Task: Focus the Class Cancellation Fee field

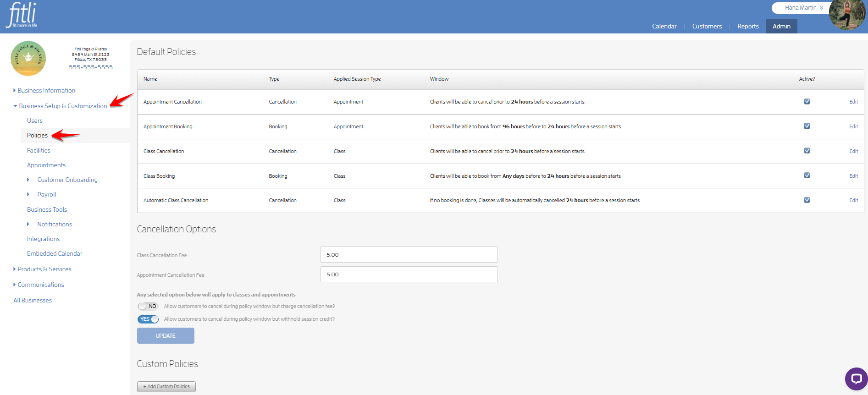Action: coord(409,255)
